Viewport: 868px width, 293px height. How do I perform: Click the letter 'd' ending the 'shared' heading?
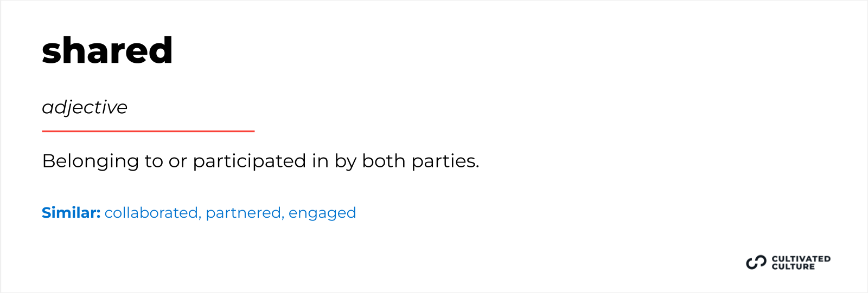pos(160,50)
